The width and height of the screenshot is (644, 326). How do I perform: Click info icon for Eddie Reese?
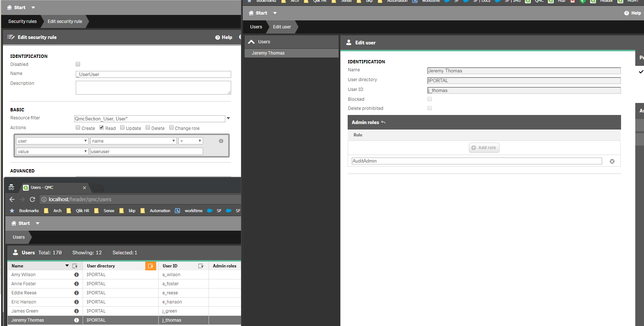76,293
